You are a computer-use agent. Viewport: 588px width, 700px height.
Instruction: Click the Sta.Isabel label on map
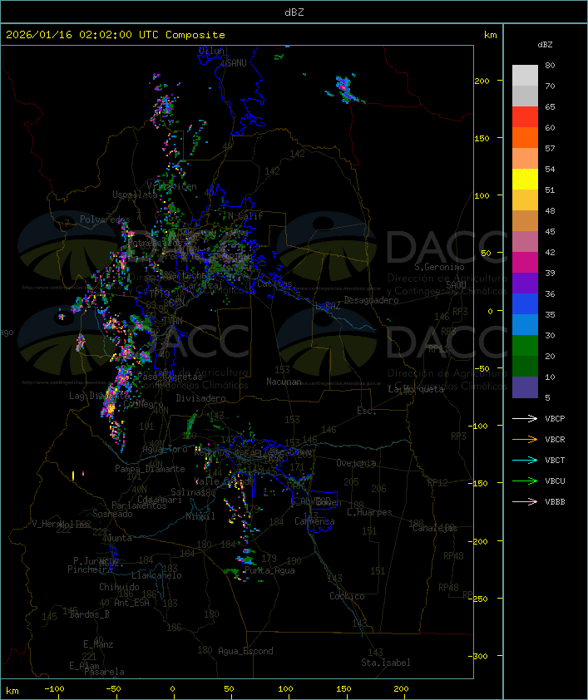pos(386,663)
